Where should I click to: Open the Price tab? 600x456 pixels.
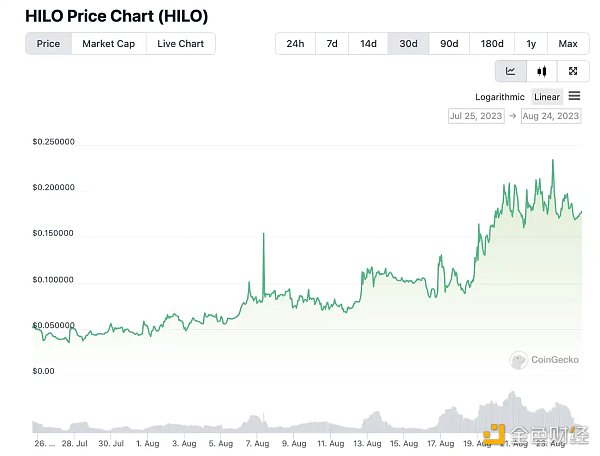pos(48,44)
